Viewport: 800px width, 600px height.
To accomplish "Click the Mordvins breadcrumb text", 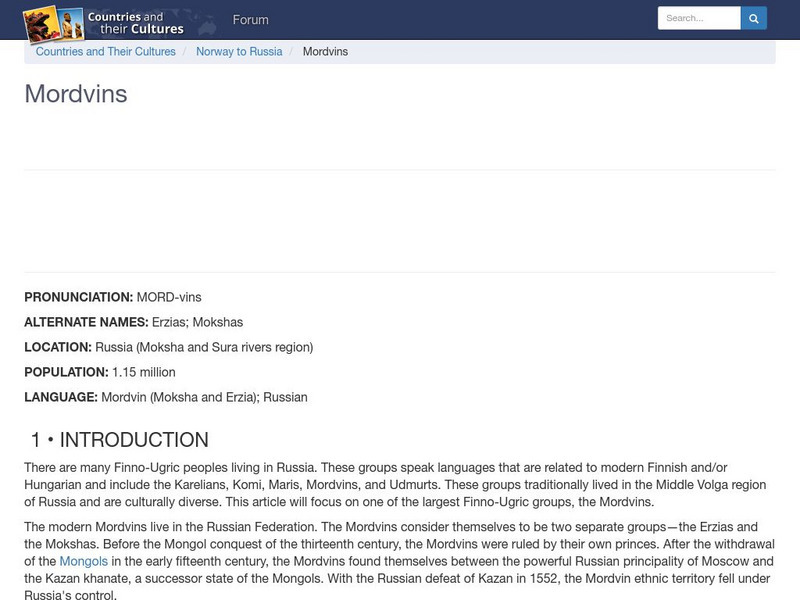I will click(x=326, y=52).
